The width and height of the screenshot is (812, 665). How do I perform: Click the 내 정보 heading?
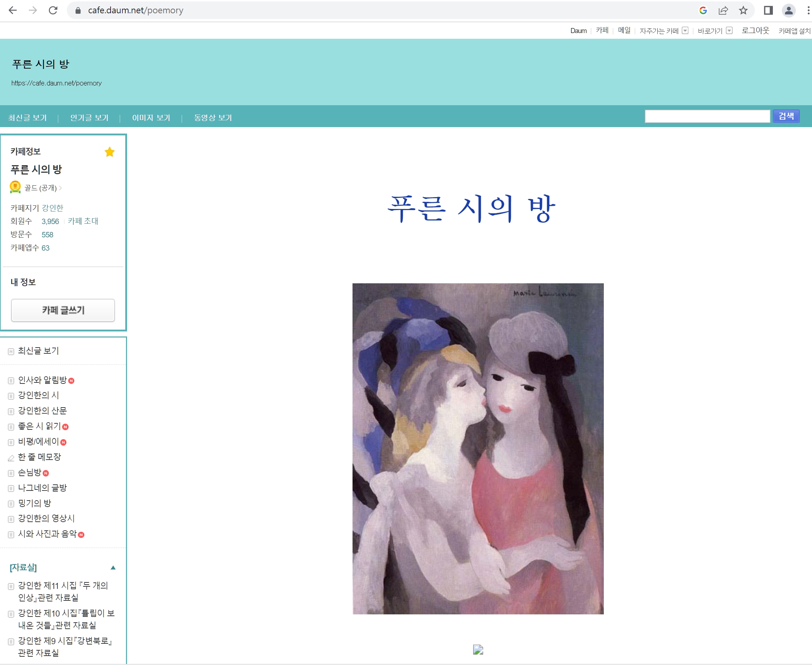(23, 282)
